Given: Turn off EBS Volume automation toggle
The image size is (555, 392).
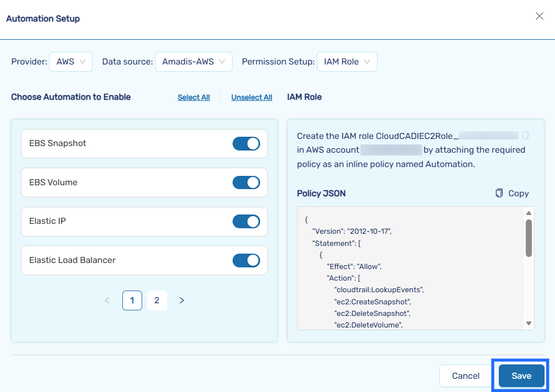Looking at the screenshot, I should click(246, 182).
